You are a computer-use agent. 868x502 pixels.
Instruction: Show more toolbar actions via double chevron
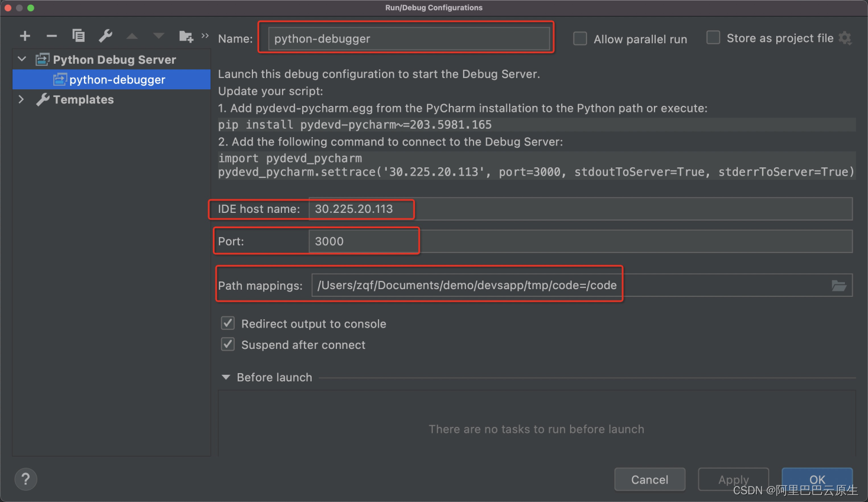tap(205, 36)
